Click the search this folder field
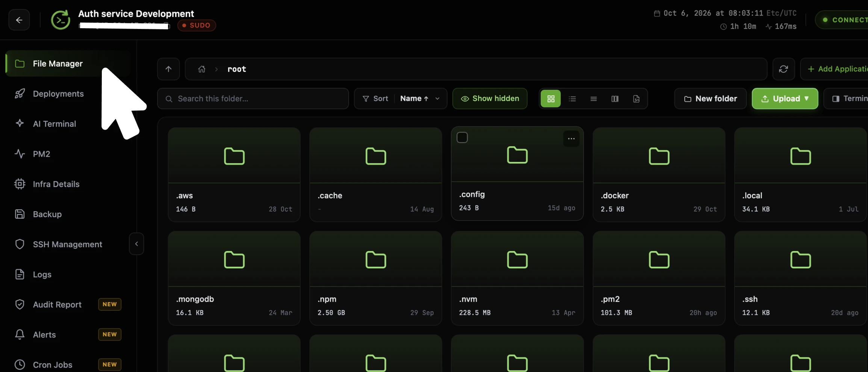The height and width of the screenshot is (372, 868). point(253,98)
